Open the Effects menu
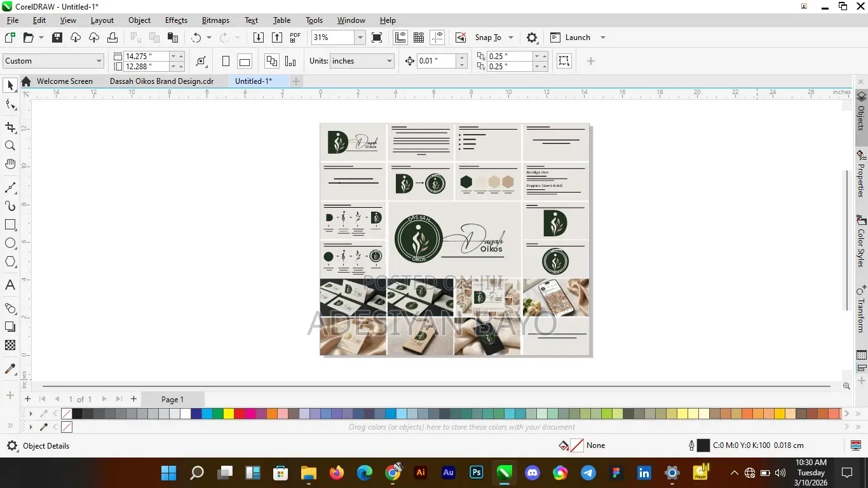This screenshot has height=488, width=868. (176, 20)
